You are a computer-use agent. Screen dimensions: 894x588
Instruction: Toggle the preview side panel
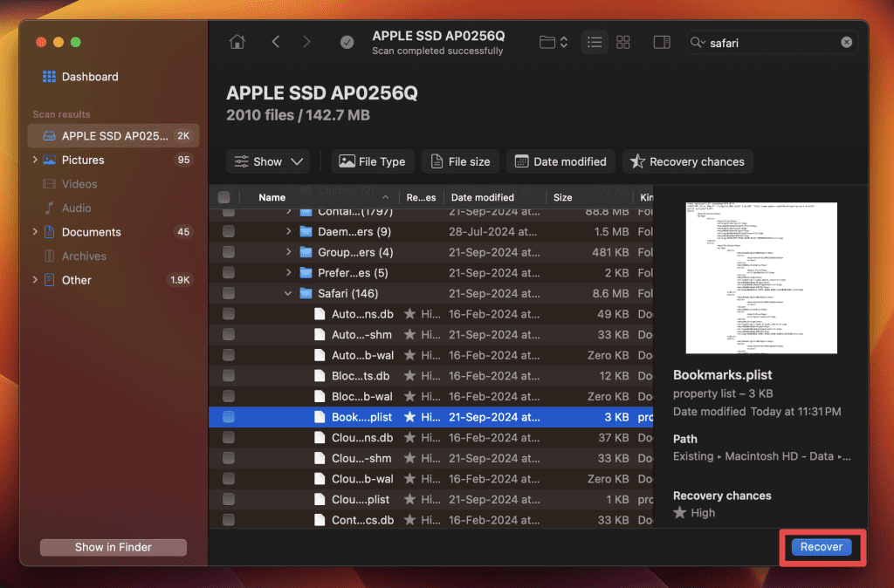(662, 42)
